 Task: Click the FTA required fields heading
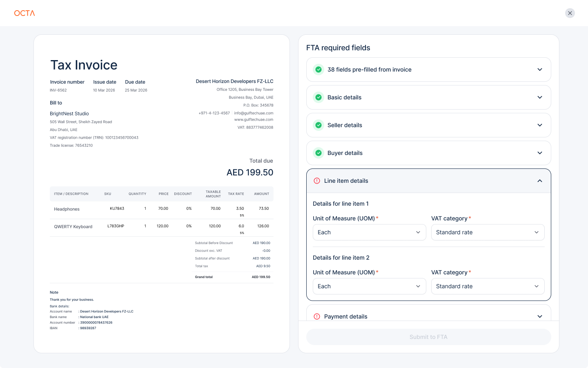pyautogui.click(x=338, y=48)
